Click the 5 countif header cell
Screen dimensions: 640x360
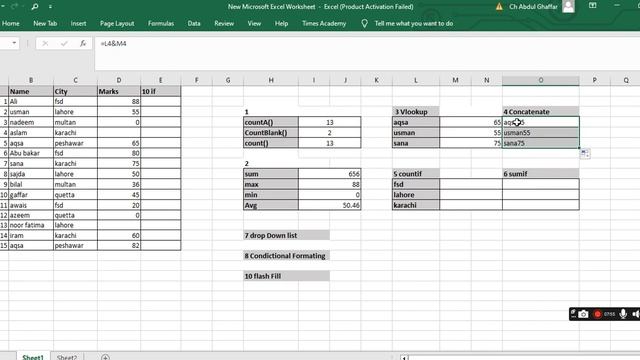(x=416, y=174)
